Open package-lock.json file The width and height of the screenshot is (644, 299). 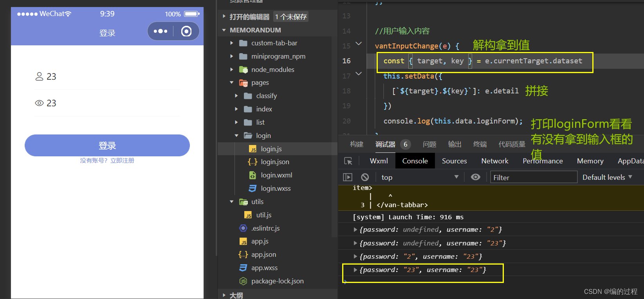click(x=277, y=281)
